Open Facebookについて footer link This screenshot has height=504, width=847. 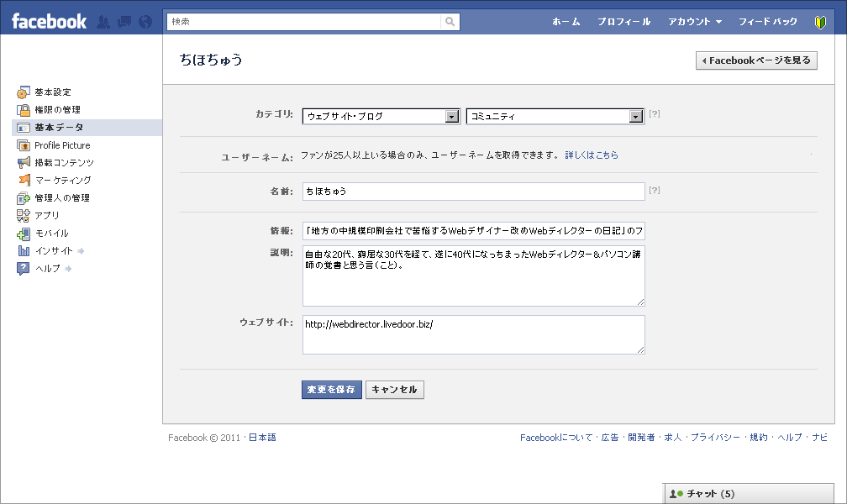click(556, 438)
